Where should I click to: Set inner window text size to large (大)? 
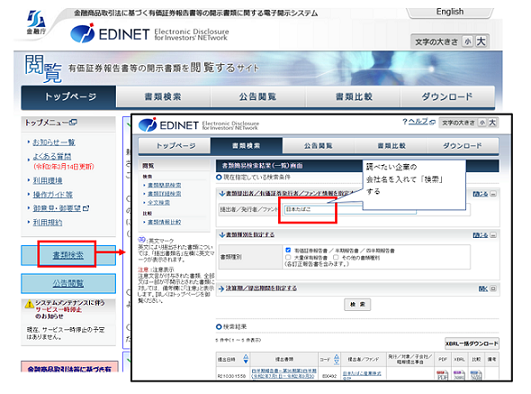pos(492,122)
